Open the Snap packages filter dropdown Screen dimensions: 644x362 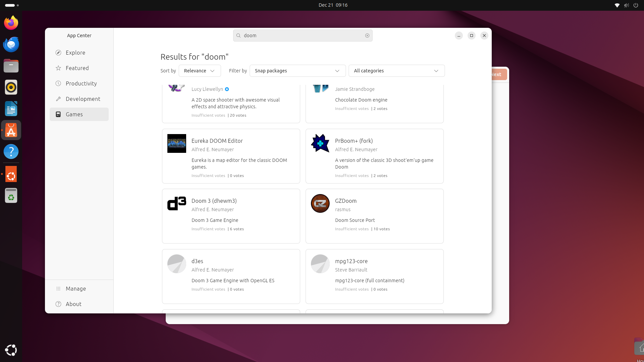[x=297, y=71]
